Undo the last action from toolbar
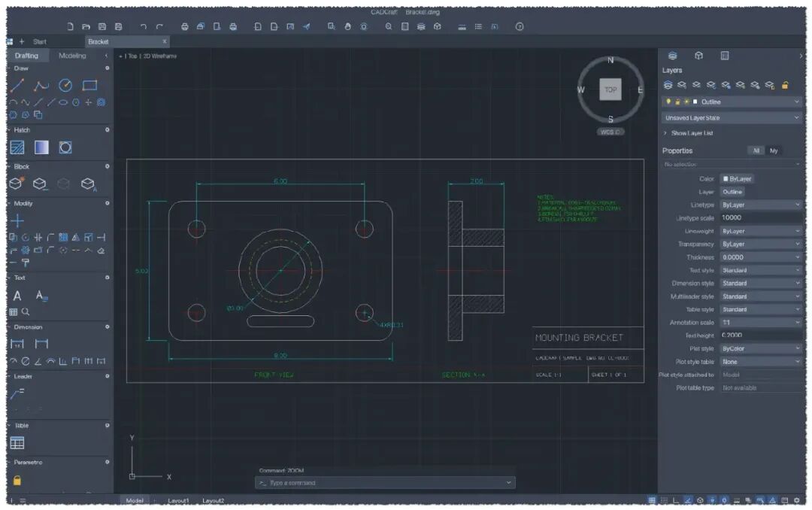812x510 pixels. click(x=143, y=26)
